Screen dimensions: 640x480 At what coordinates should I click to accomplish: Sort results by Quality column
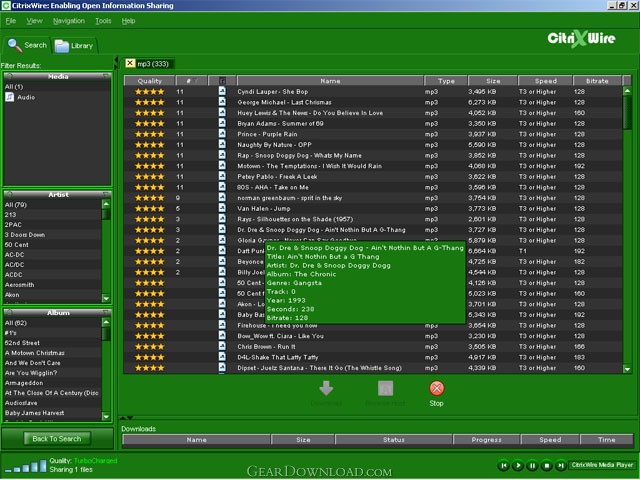(x=149, y=81)
